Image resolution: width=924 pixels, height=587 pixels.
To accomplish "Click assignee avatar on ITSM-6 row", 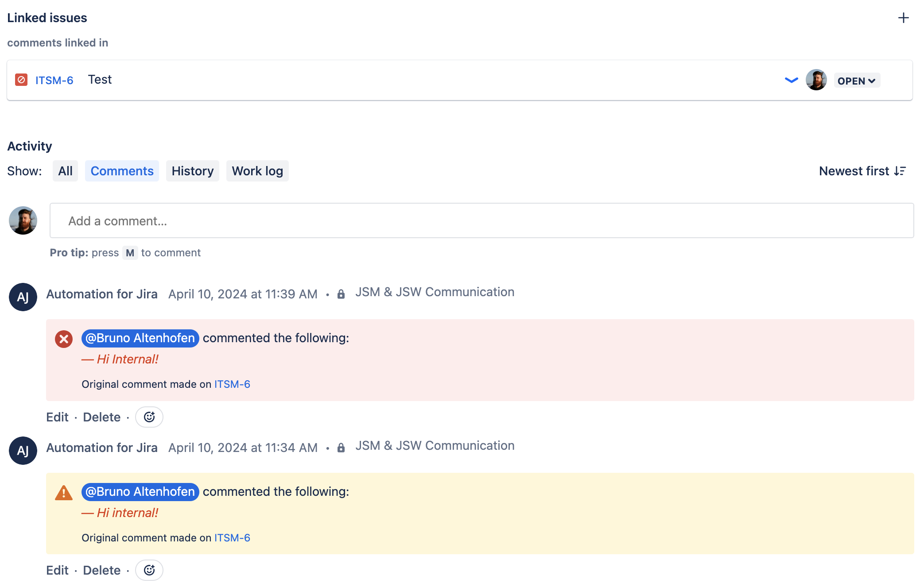I will (x=816, y=80).
